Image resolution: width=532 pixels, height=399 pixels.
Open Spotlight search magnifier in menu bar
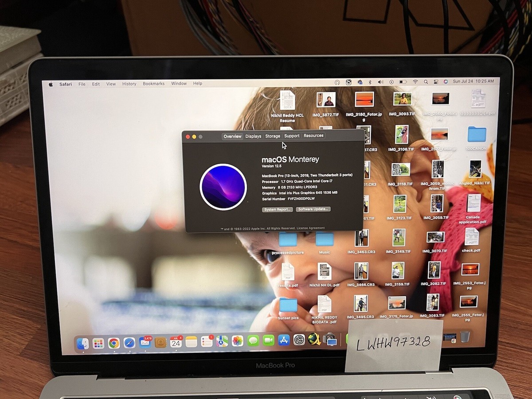(426, 82)
